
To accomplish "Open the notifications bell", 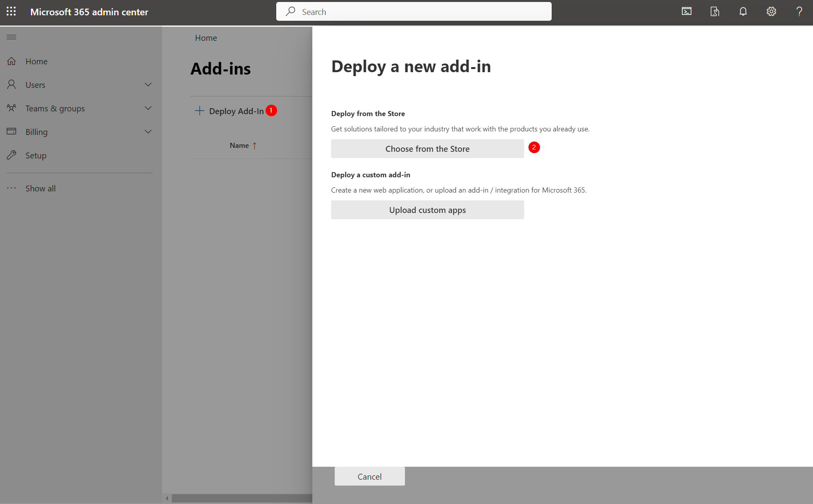I will point(743,11).
